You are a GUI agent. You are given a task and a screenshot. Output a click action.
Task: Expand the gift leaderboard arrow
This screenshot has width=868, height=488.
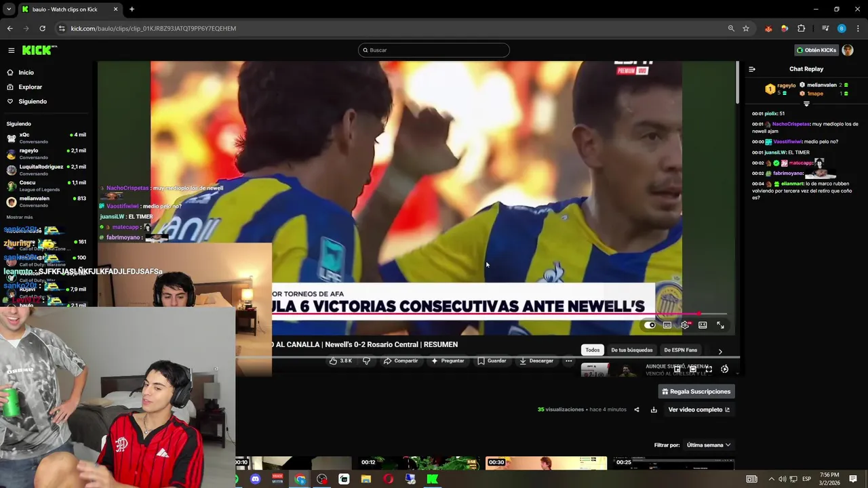(806, 104)
